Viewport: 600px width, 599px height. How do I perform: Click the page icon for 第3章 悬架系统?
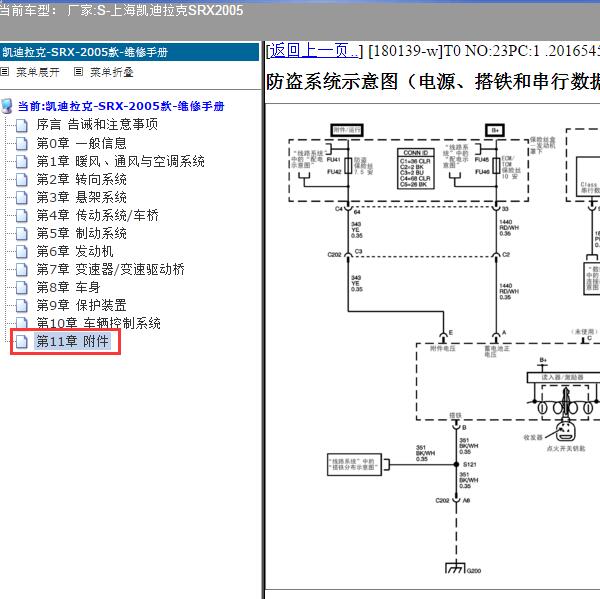click(x=22, y=197)
